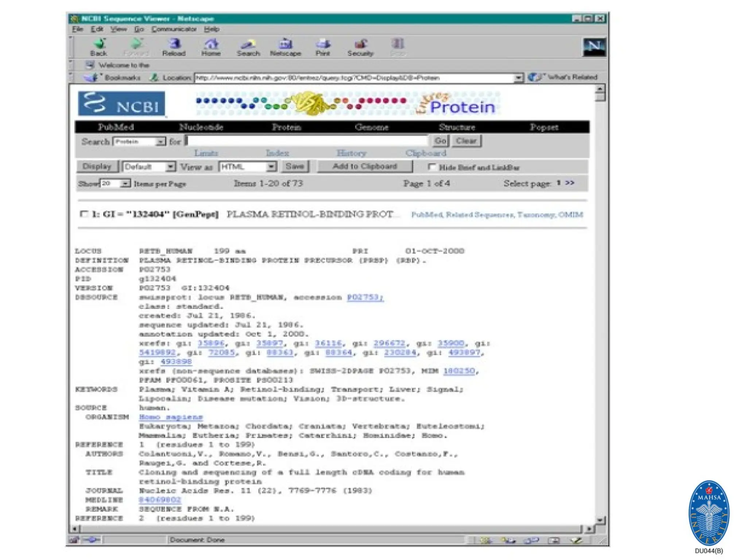Go to the Home toolbar icon
The height and width of the screenshot is (560, 747).
click(211, 44)
